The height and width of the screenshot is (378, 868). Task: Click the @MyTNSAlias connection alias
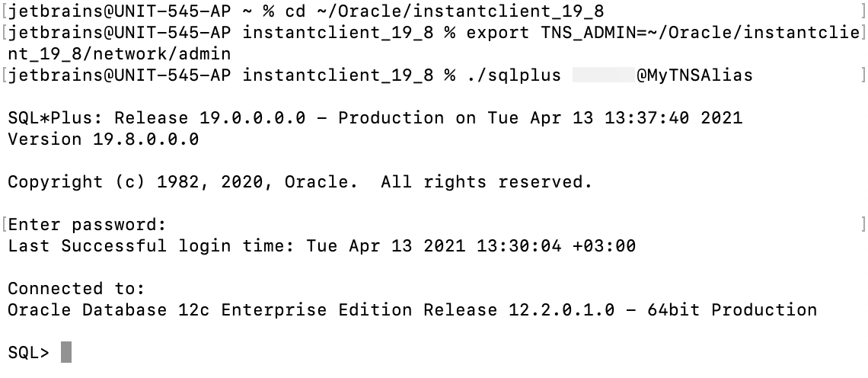click(694, 75)
